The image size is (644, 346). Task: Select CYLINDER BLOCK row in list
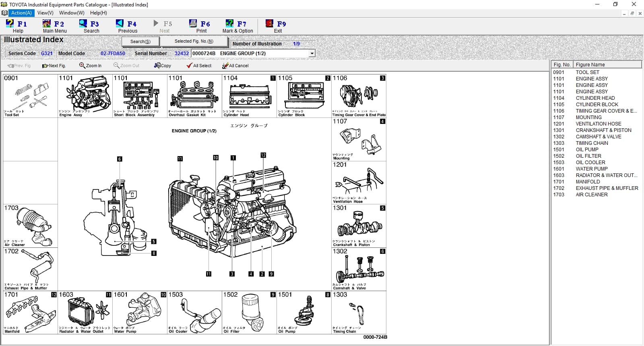tap(596, 105)
